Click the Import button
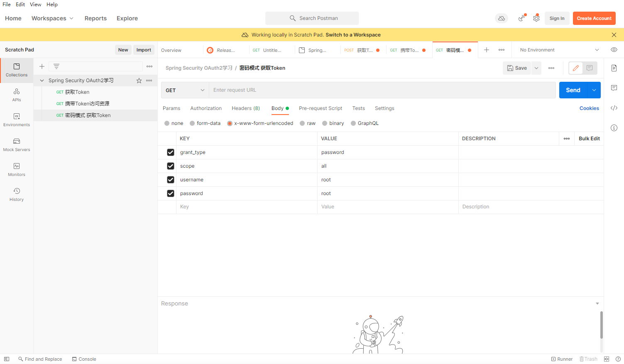 pyautogui.click(x=144, y=50)
